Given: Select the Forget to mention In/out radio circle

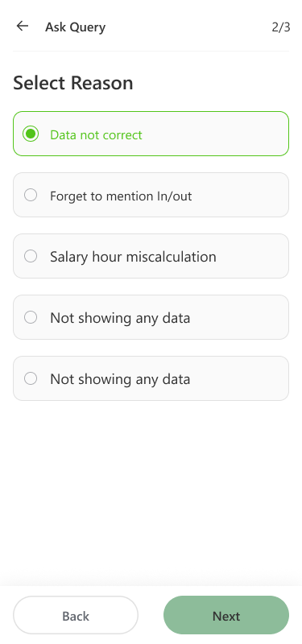Looking at the screenshot, I should [31, 195].
